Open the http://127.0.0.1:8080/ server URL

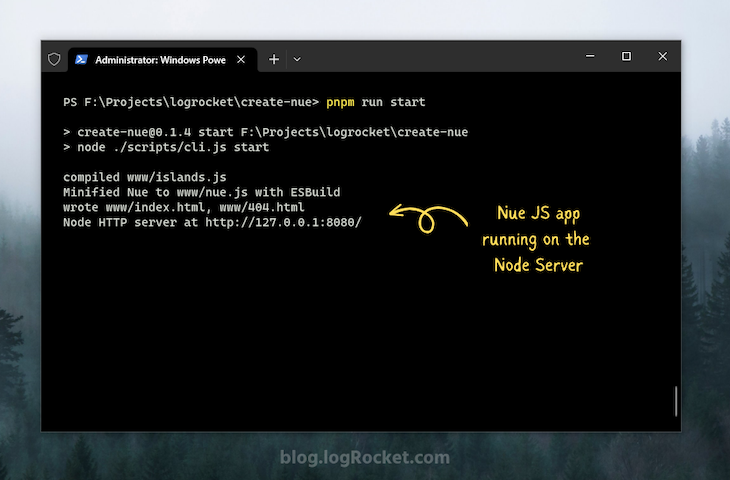[x=283, y=222]
